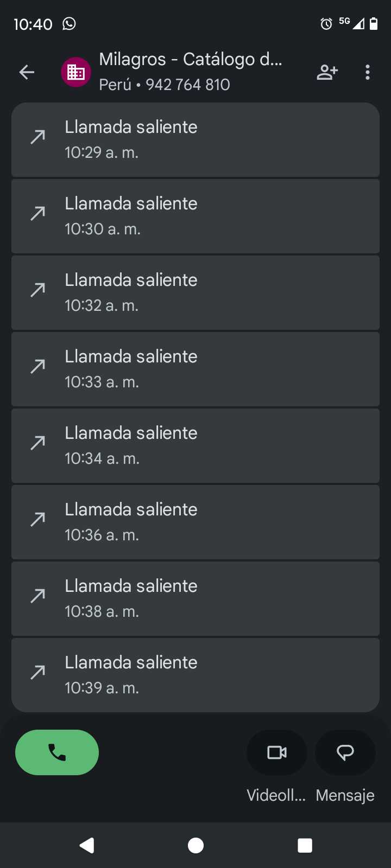Screen dimensions: 391x868
Task: Select the 10:33 a. m. call entry
Action: [195, 369]
